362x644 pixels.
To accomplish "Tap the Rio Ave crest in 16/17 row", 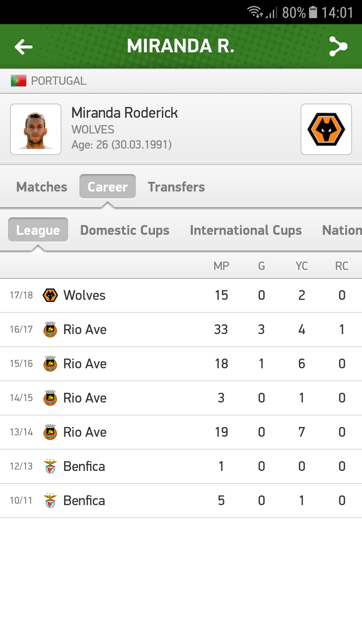I will [x=50, y=330].
